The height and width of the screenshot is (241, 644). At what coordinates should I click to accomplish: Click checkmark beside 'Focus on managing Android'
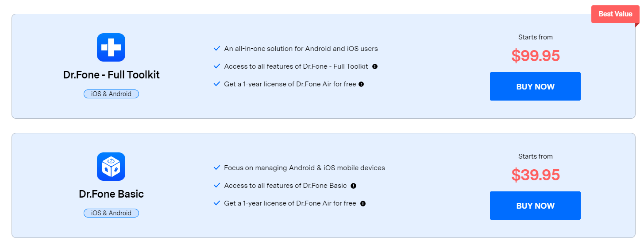217,167
